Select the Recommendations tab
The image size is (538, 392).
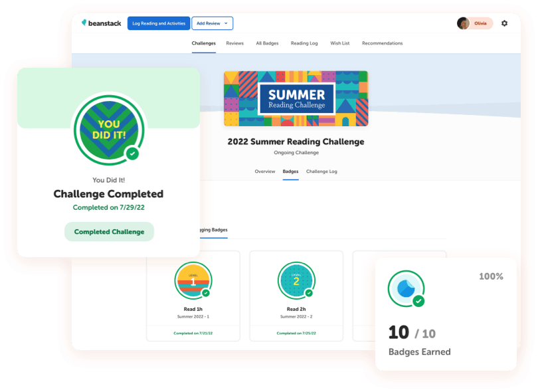(382, 43)
